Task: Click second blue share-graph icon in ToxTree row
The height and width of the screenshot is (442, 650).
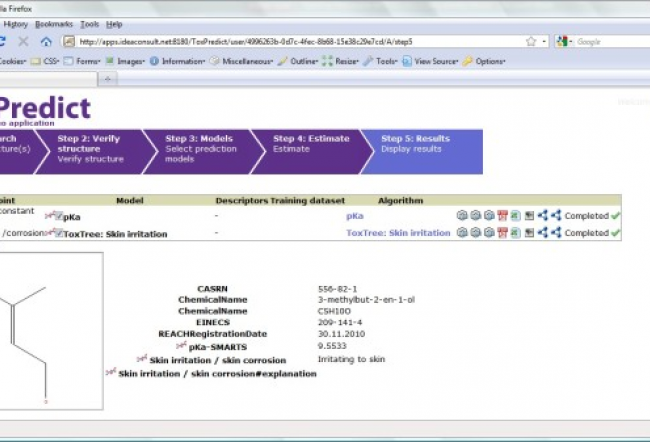Action: point(556,233)
